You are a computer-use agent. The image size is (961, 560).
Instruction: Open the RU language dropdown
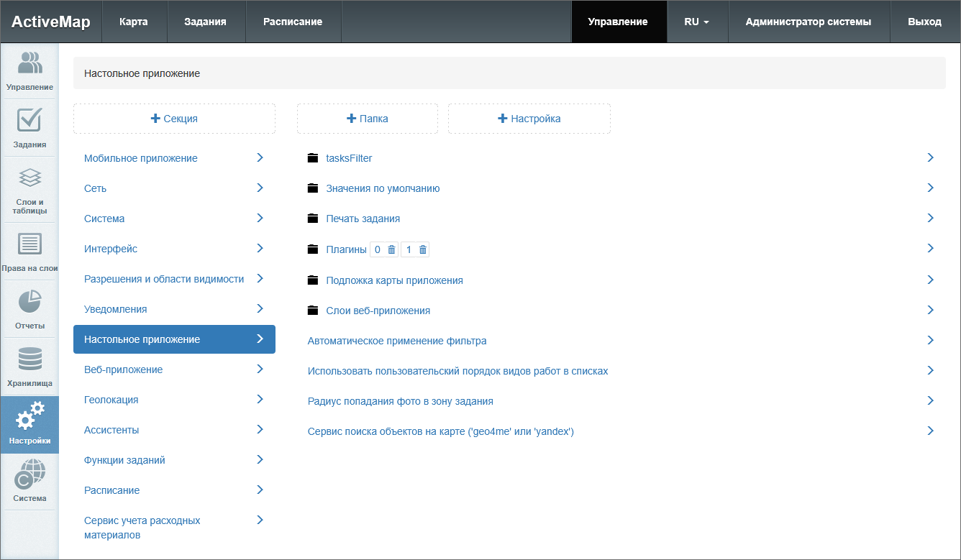tap(696, 22)
